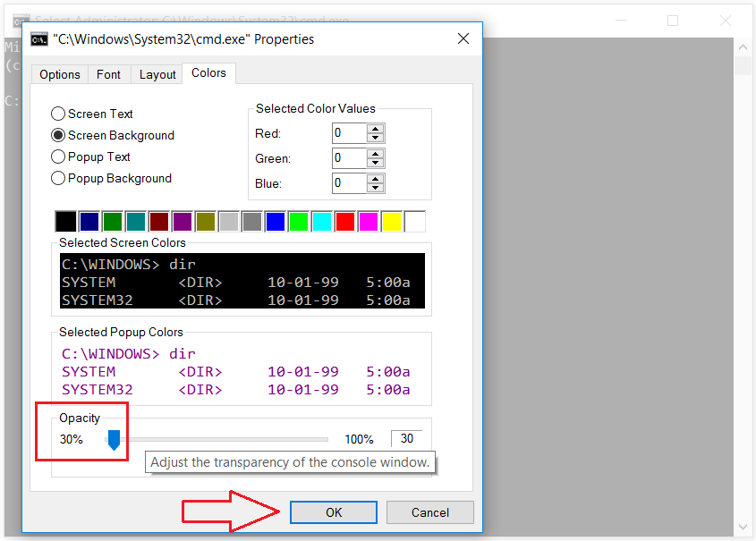Image resolution: width=756 pixels, height=541 pixels.
Task: Select the Screen Text radio button
Action: pos(57,114)
